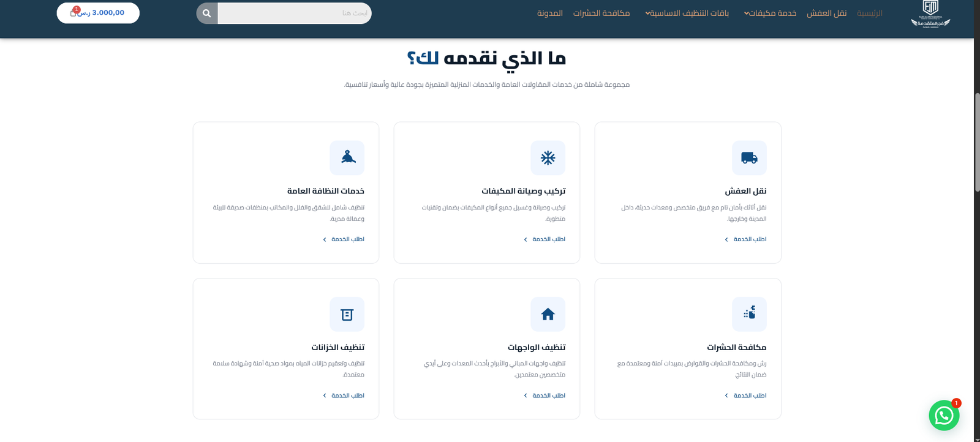Click the search magnifier button

(x=207, y=13)
